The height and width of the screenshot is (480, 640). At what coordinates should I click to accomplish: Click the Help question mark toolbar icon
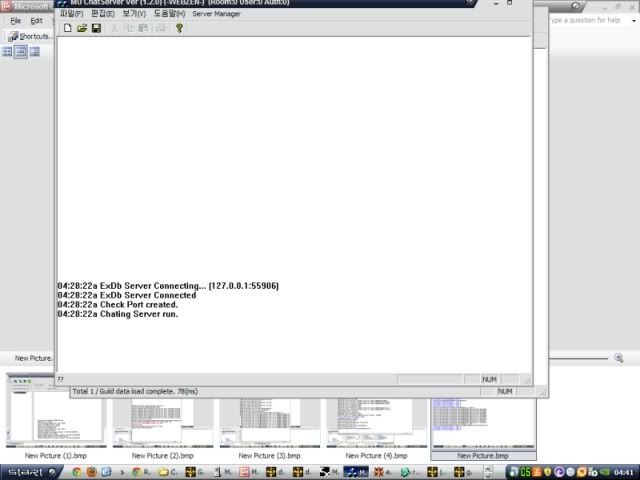[179, 28]
